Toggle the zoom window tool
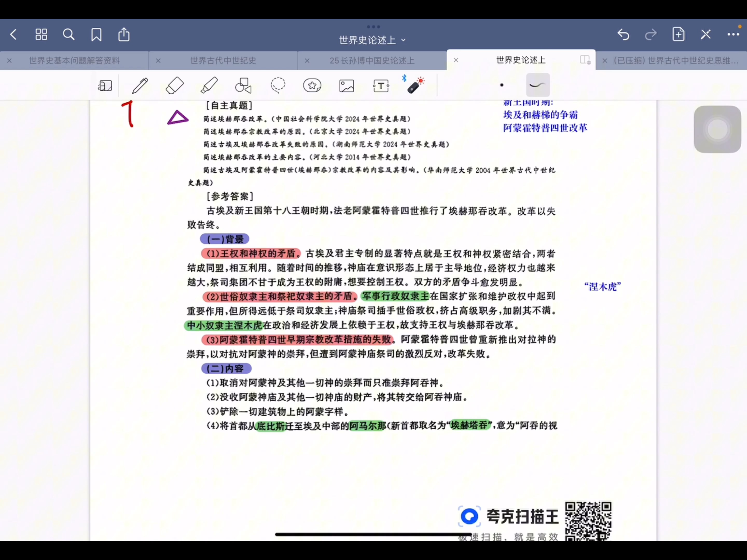Viewport: 747px width, 560px height. pos(105,85)
